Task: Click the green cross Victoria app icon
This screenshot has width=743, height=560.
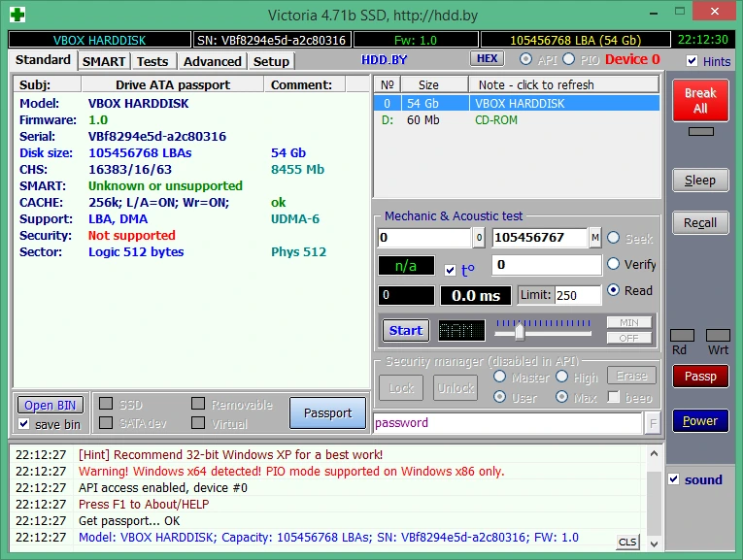Action: click(17, 15)
